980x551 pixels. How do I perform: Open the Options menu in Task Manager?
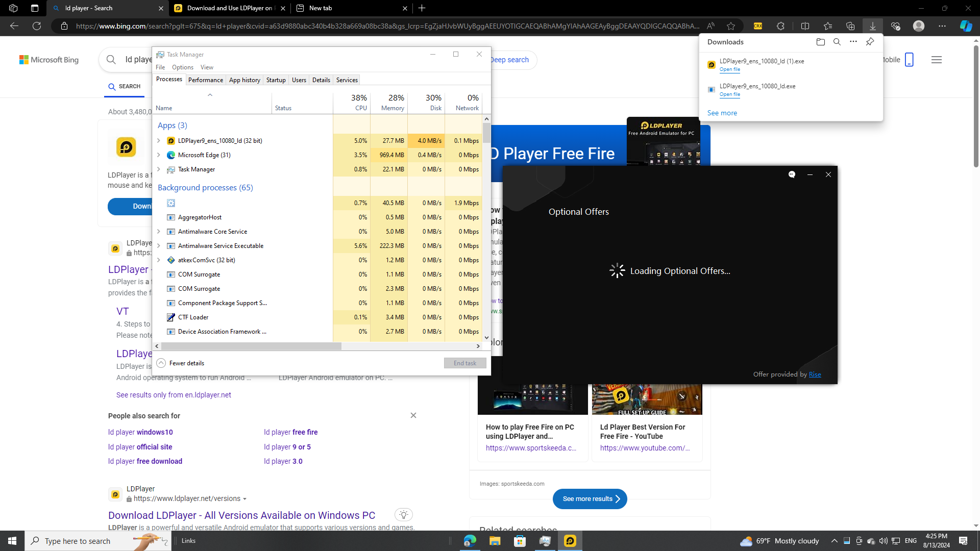[182, 67]
